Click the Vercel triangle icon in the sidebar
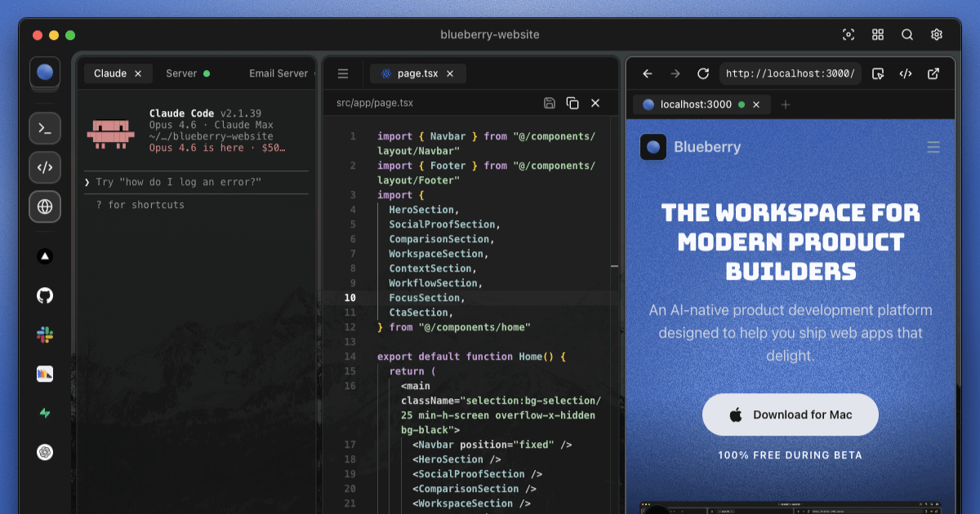This screenshot has height=514, width=980. click(x=44, y=256)
